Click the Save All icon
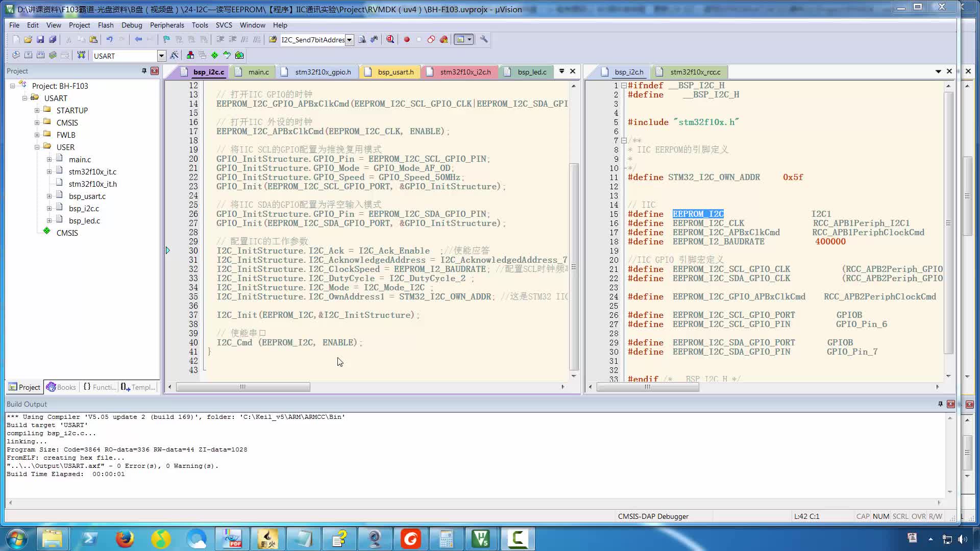 pyautogui.click(x=53, y=39)
